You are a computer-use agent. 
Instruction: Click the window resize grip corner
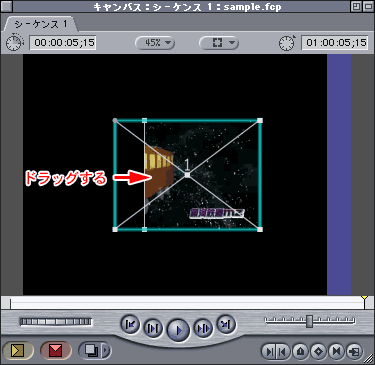click(369, 359)
